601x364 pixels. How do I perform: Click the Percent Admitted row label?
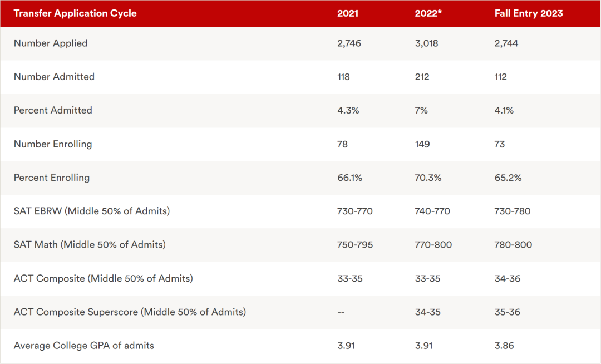[53, 110]
